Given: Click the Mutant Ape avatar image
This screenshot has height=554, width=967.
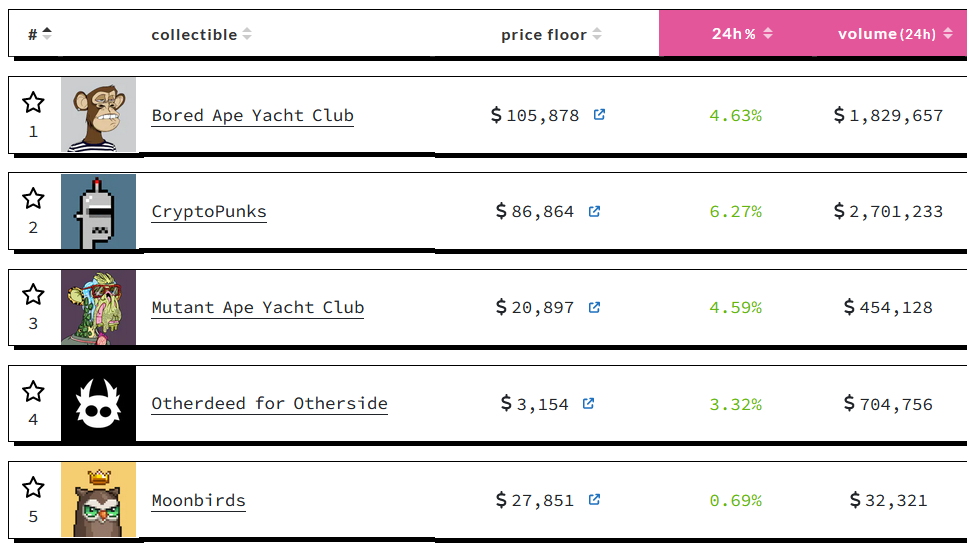Looking at the screenshot, I should tap(98, 307).
